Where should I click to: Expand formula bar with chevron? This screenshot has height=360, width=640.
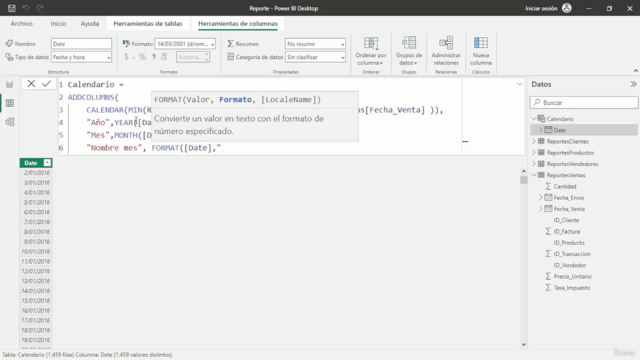519,84
